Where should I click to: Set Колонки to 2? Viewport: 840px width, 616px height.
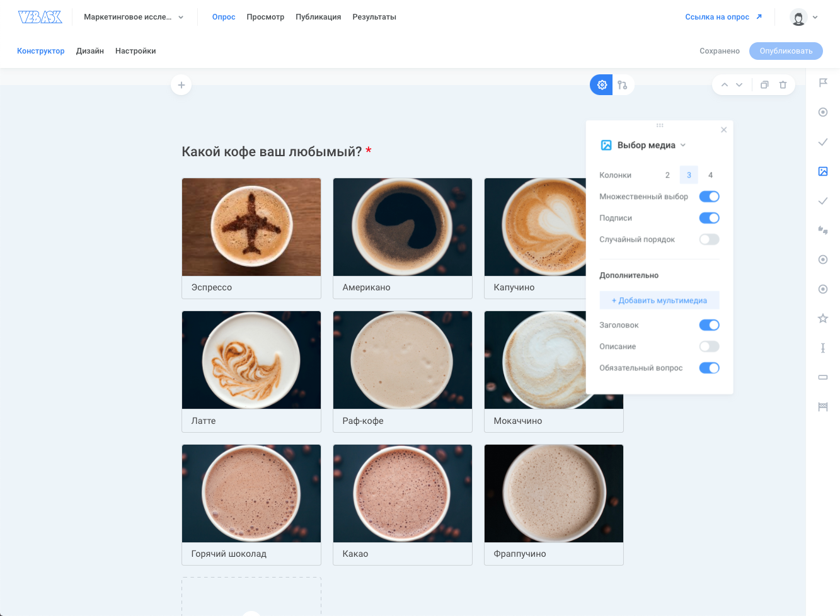667,175
